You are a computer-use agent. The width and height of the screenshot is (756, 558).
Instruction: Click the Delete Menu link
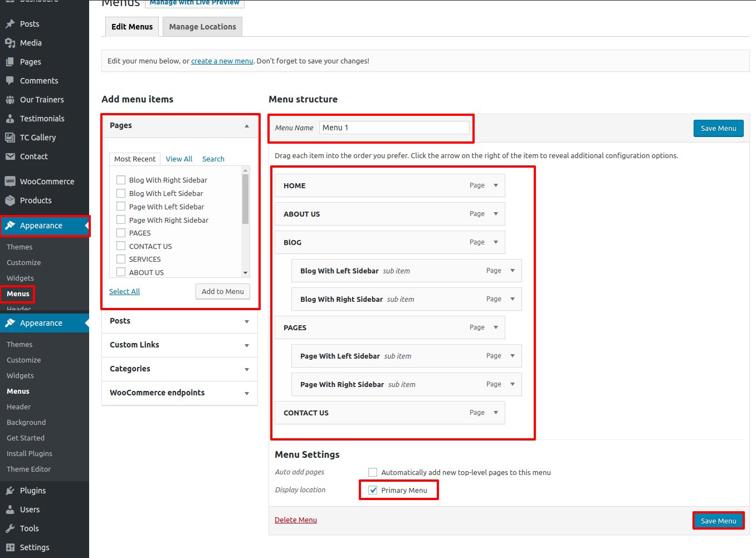click(x=295, y=520)
